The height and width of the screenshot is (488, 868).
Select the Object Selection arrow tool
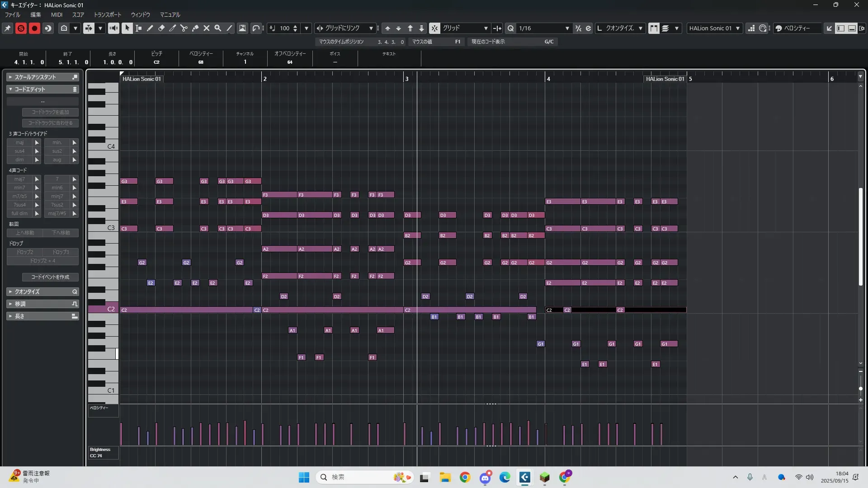(x=127, y=28)
